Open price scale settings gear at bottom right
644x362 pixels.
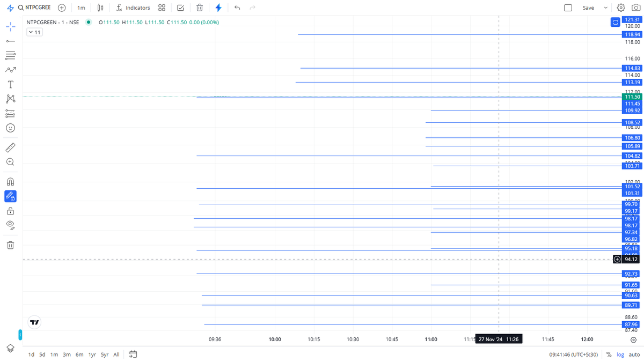tap(633, 339)
